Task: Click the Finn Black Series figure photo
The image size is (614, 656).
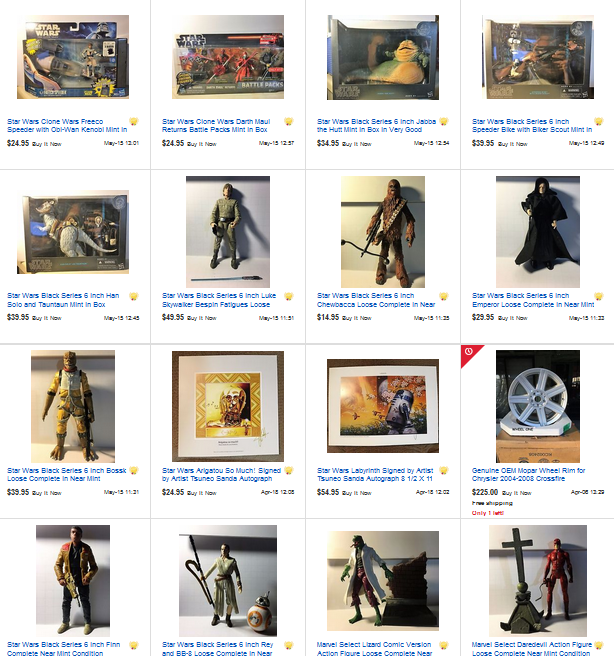Action: 73,581
